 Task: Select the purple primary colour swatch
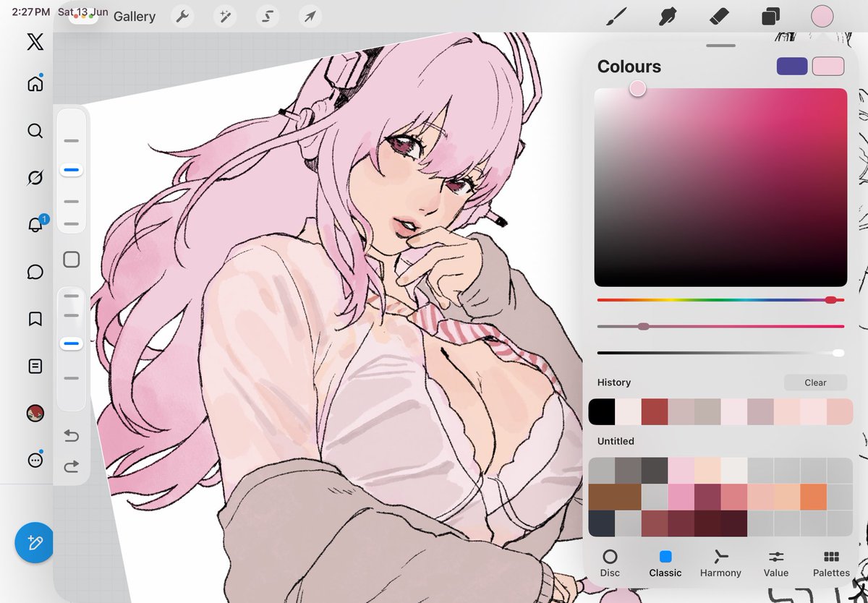pos(792,67)
